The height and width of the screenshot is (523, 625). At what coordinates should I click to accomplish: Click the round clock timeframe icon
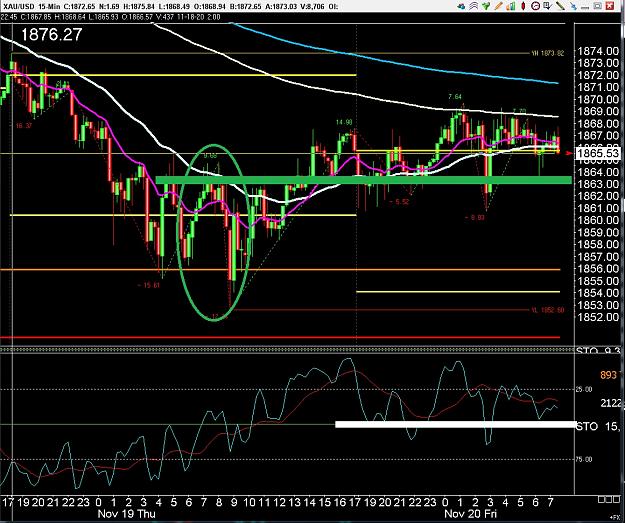[x=535, y=6]
